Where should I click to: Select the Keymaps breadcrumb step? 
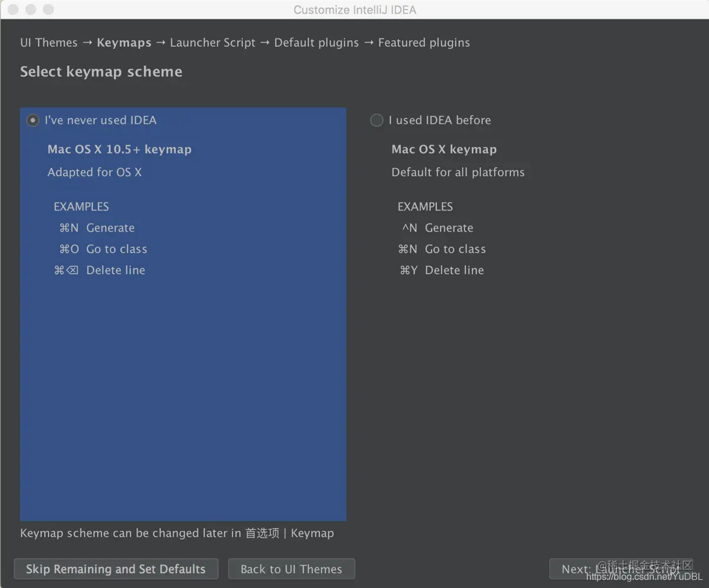[124, 43]
